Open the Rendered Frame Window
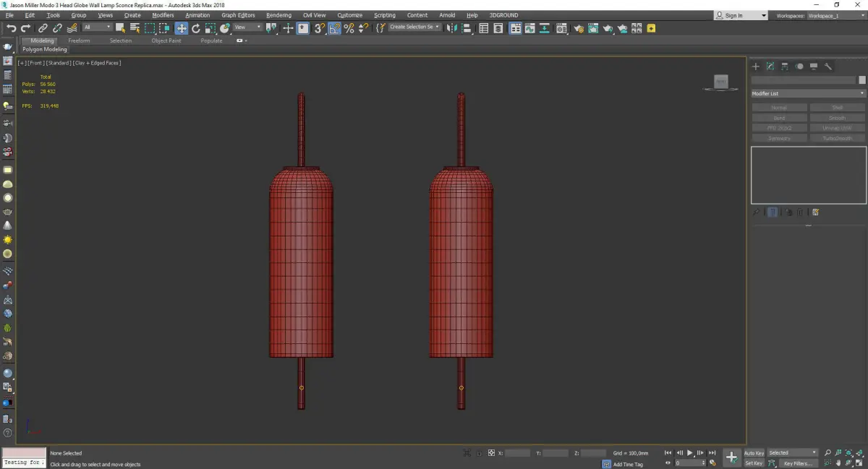 [593, 28]
